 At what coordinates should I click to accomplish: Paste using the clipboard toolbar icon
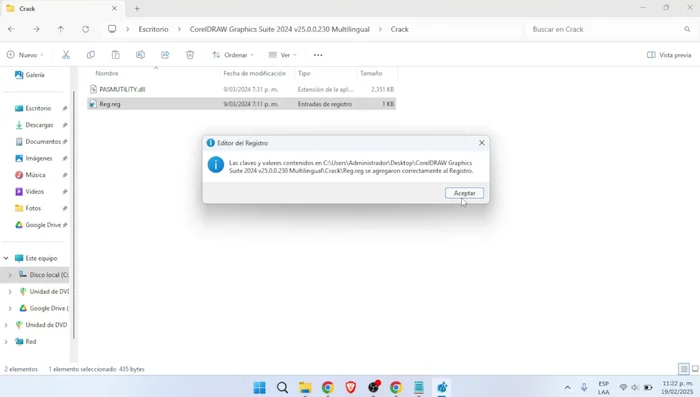pyautogui.click(x=116, y=55)
